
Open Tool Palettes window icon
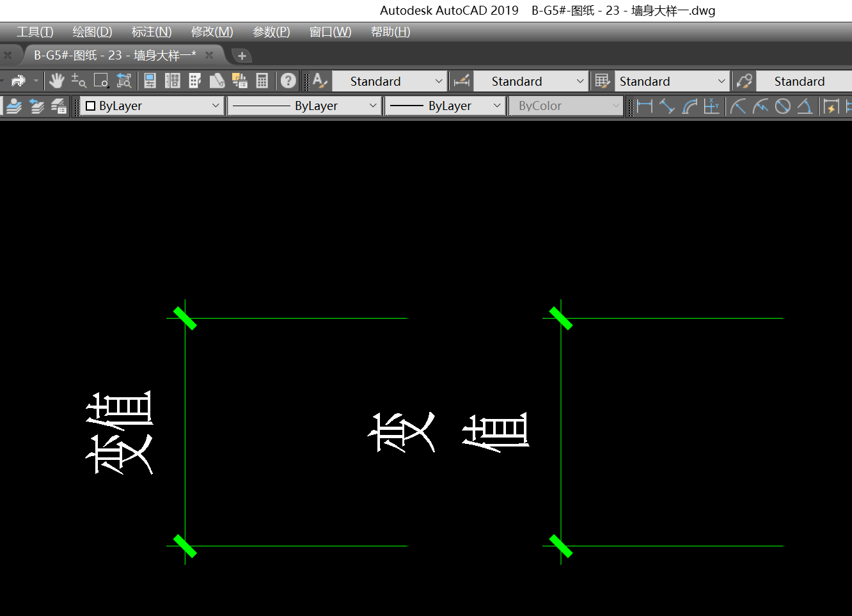point(195,81)
